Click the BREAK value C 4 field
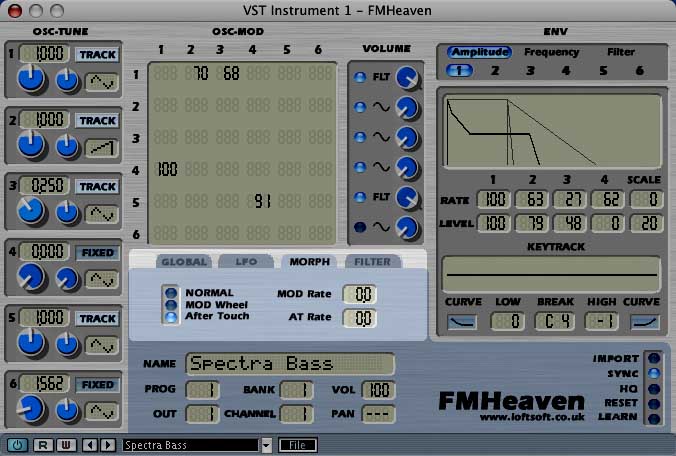 [555, 322]
